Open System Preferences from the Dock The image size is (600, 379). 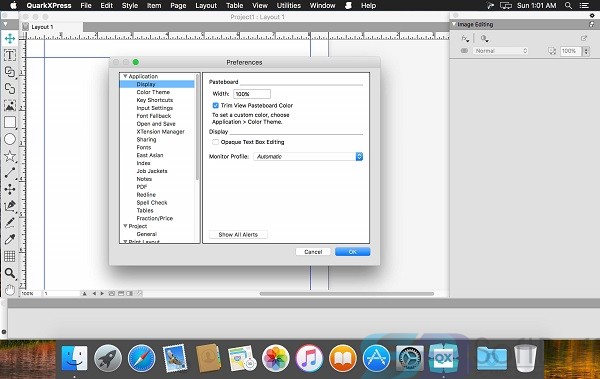click(409, 358)
